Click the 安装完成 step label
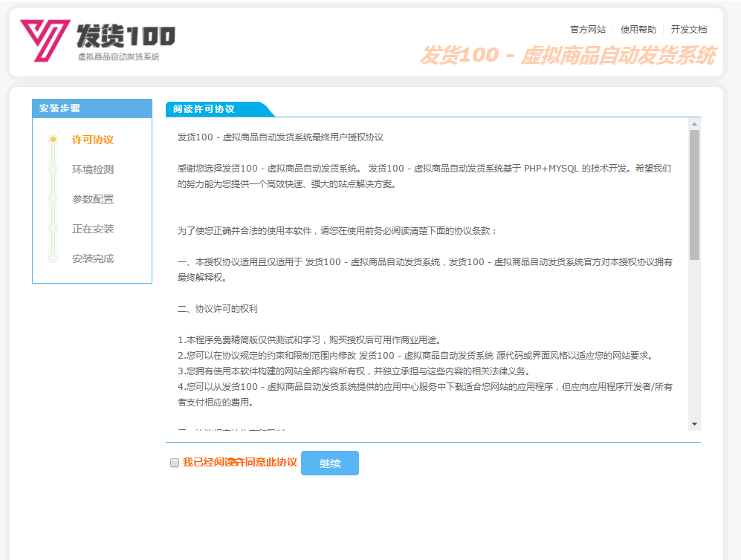The image size is (741, 560). (x=93, y=258)
